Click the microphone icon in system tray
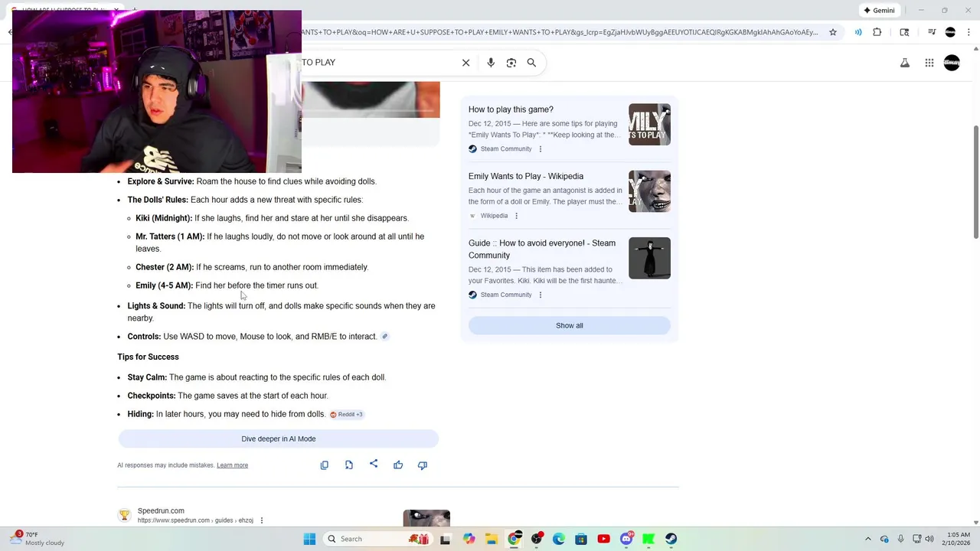 tap(901, 539)
